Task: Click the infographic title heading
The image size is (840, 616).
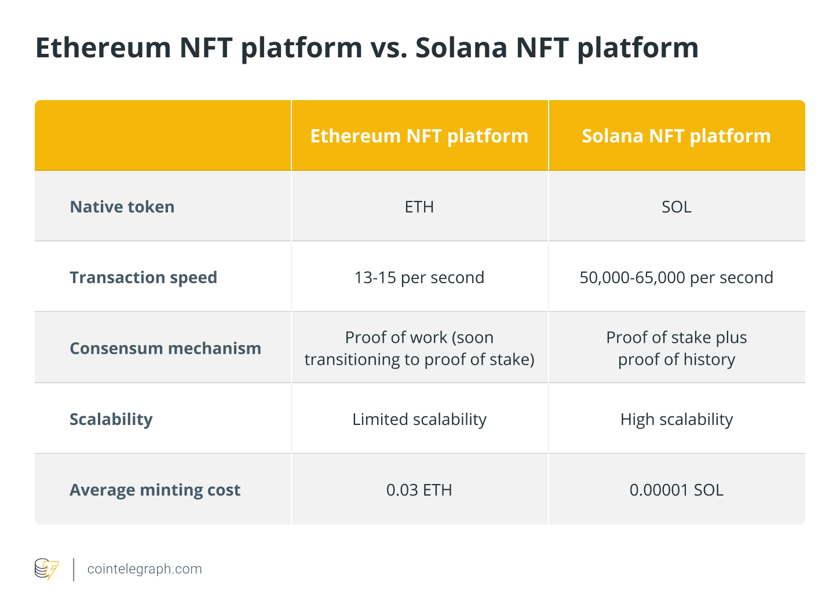Action: click(367, 47)
